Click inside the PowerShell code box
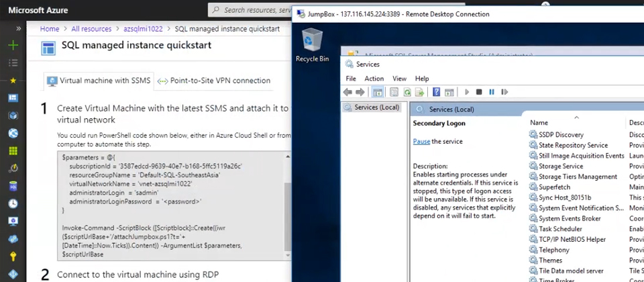644x282 pixels. [170, 205]
